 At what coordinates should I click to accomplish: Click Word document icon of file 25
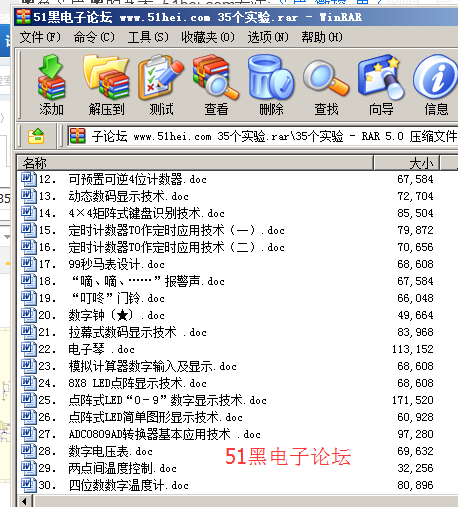29,400
